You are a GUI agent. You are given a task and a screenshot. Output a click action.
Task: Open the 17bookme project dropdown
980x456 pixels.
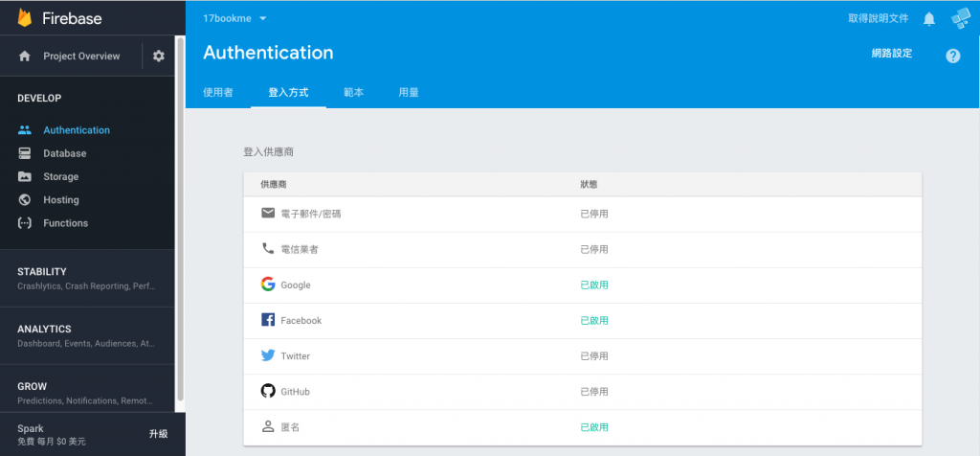(x=235, y=19)
